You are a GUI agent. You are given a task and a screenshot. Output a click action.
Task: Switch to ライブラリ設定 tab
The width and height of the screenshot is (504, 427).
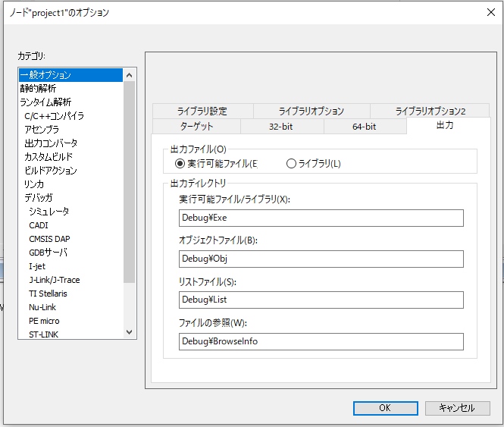(202, 111)
